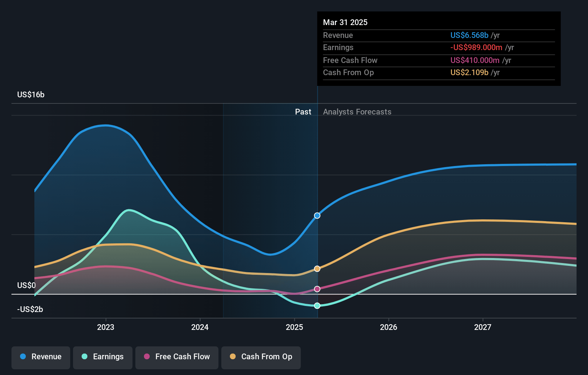This screenshot has height=375, width=588.
Task: Click the 2027 x-axis label
Action: pos(483,327)
